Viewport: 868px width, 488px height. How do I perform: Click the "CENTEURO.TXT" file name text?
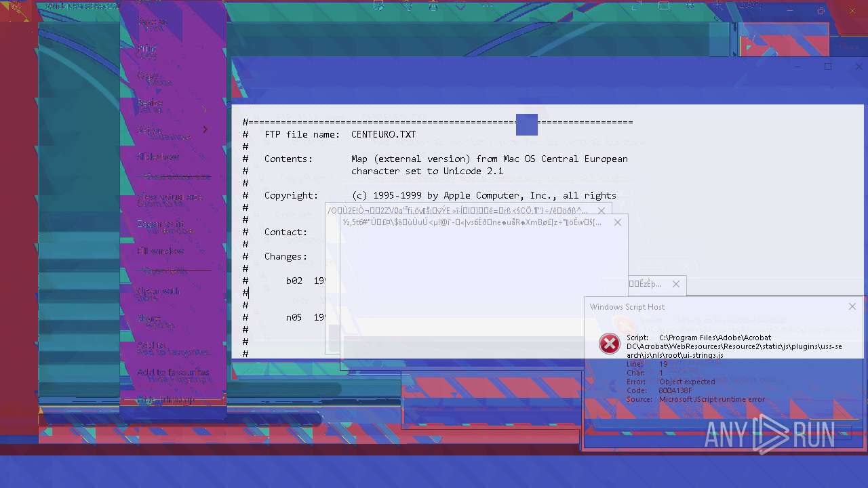tap(383, 134)
